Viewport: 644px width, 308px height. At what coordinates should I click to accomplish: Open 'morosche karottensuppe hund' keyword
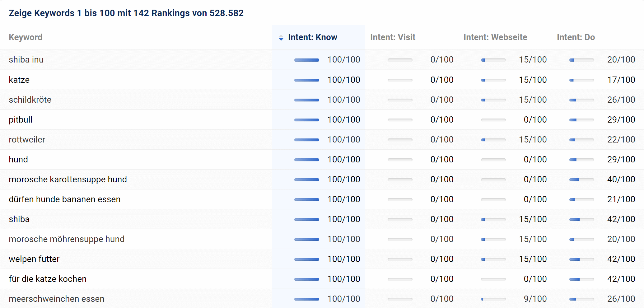click(68, 179)
